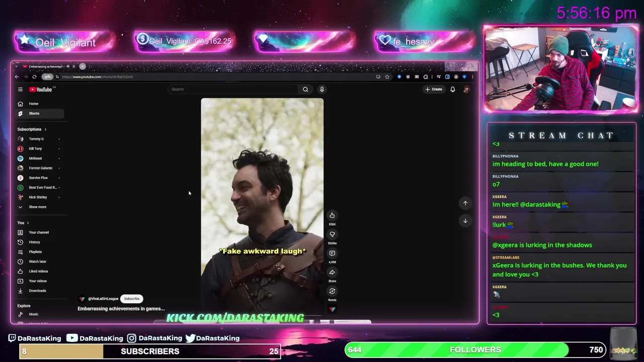
Task: Click the VivaLaDirtLeague channel avatar on the Short
Action: pos(82,299)
